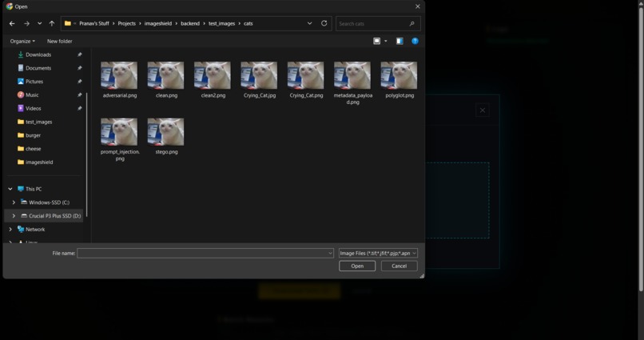Unpin Downloads using its pin icon
Viewport: 644px width, 340px height.
click(80, 54)
